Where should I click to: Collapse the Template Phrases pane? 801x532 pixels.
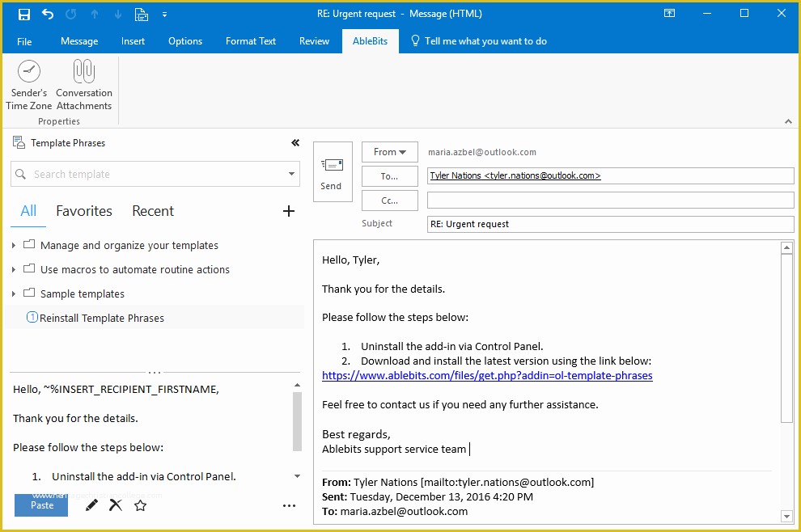click(x=295, y=143)
